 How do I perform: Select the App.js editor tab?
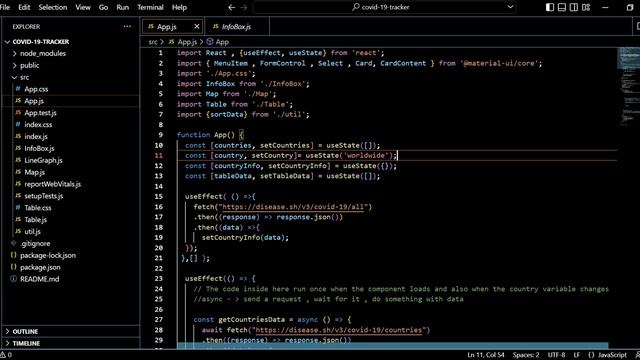167,27
